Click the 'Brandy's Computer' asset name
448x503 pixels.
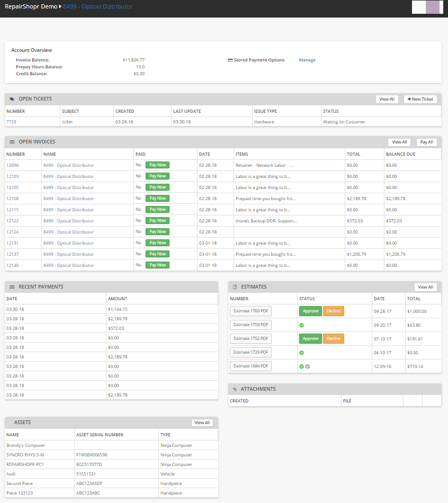click(25, 445)
